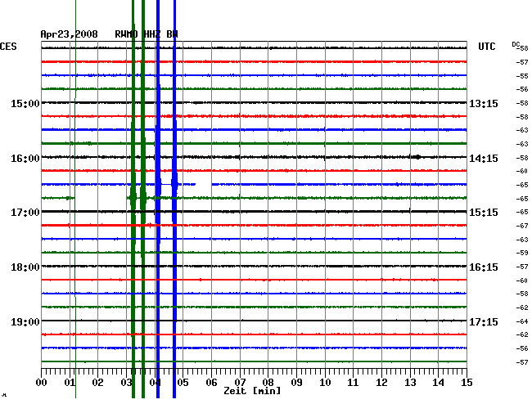Click minute 02 on the time axis

97,383
